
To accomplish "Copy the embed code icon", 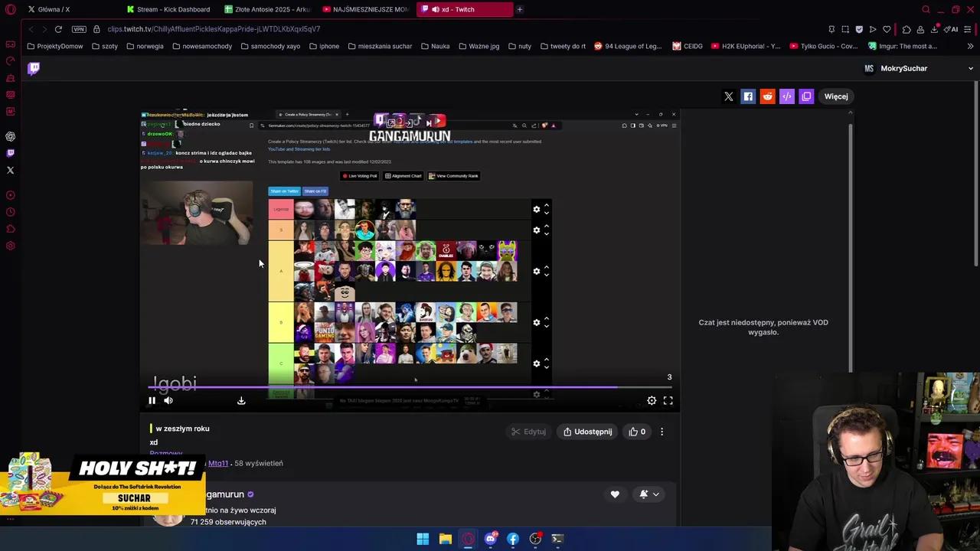I will tap(787, 96).
